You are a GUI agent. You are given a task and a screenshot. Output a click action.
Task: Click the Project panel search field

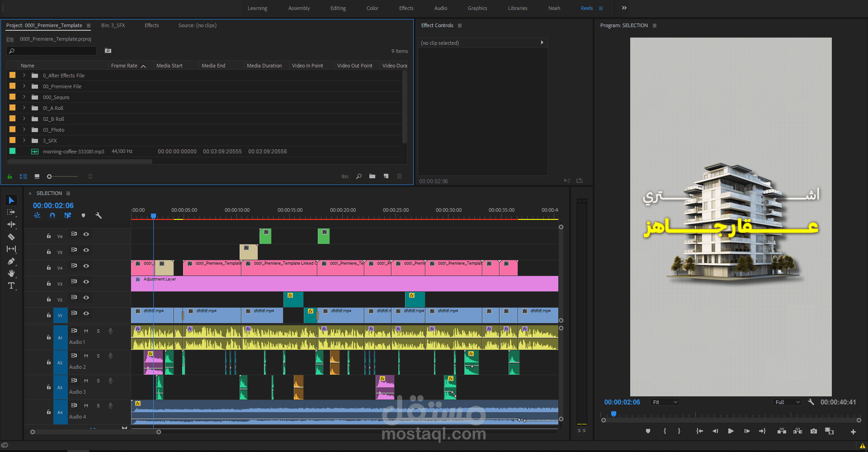[x=52, y=51]
